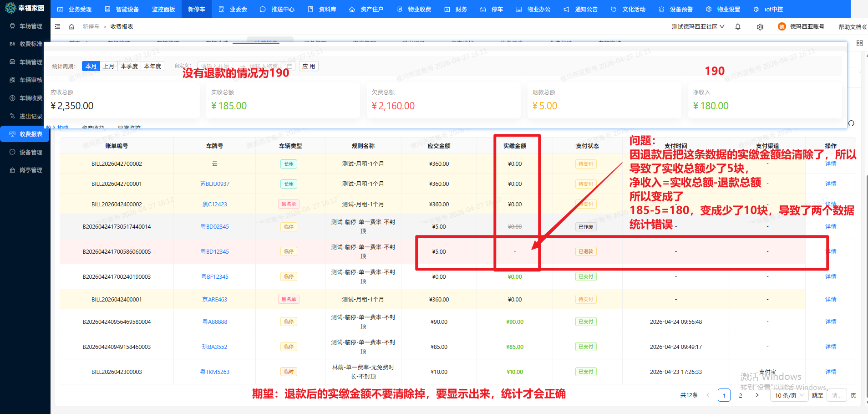This screenshot has width=868, height=414.
Task: Click the home icon in the breadcrumb
Action: point(71,27)
